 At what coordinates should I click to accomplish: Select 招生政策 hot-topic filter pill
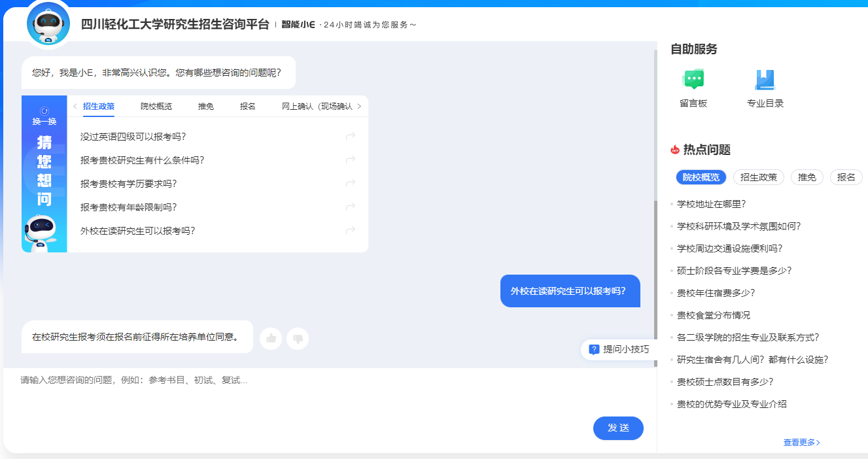tap(759, 177)
